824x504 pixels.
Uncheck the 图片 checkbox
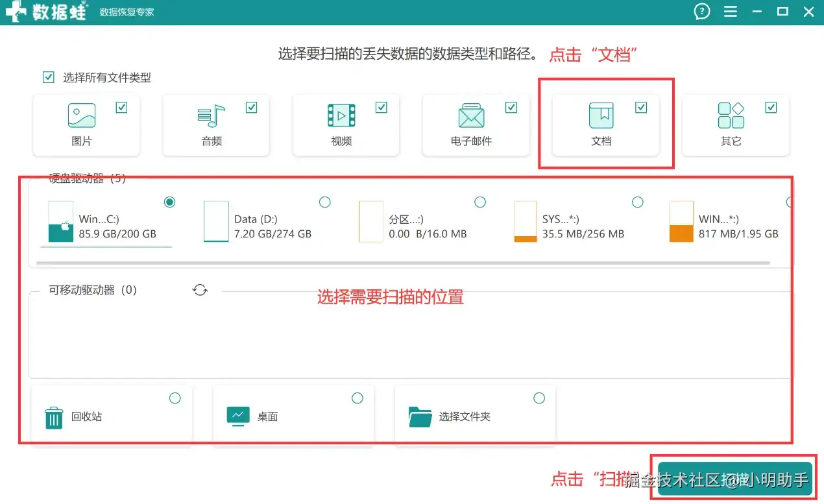click(x=121, y=107)
